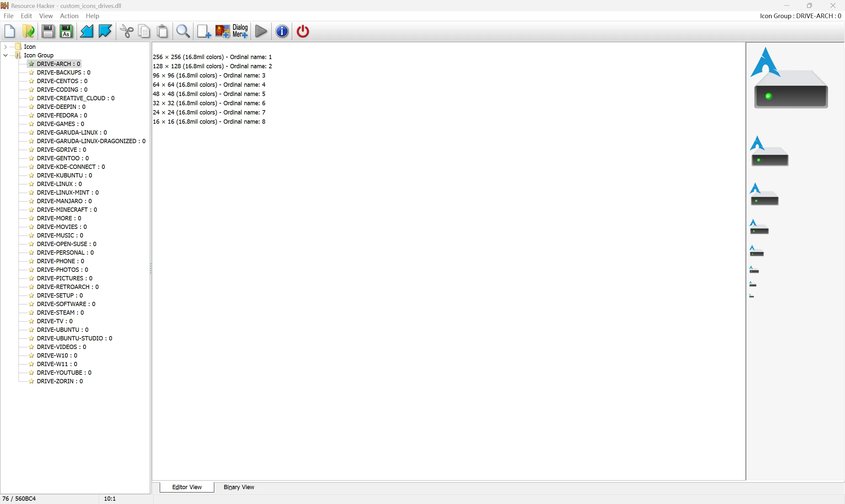Select DRIVE-UBUNTU-STUDIO : 0 resource
Screen dimensions: 845x504
[x=74, y=338]
